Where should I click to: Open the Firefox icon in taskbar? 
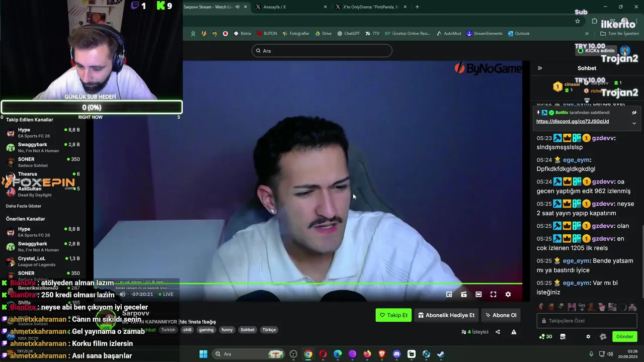coord(367,354)
